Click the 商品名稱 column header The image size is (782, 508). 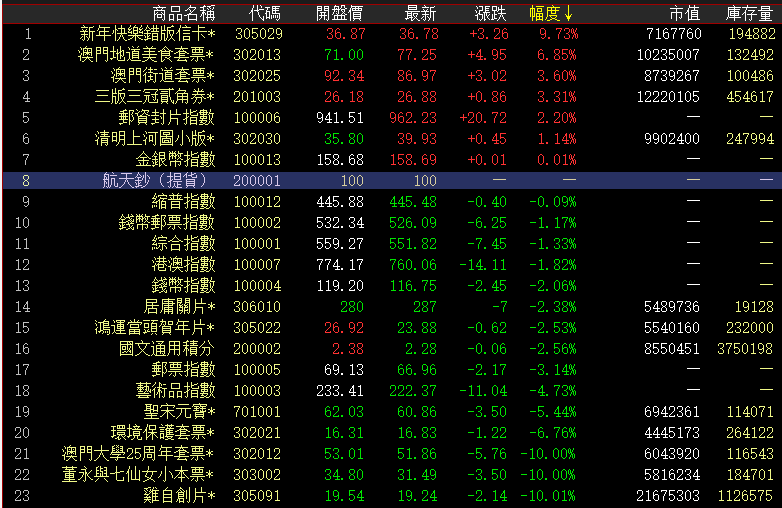point(183,13)
